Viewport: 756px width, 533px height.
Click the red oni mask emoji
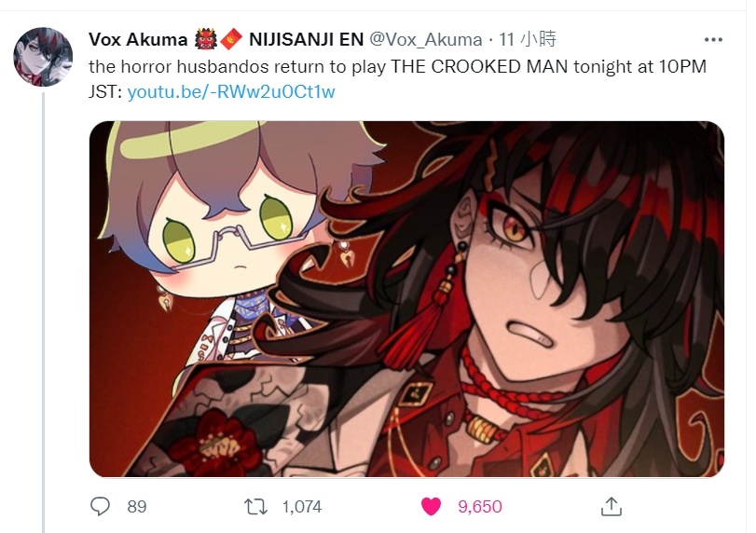[x=206, y=39]
